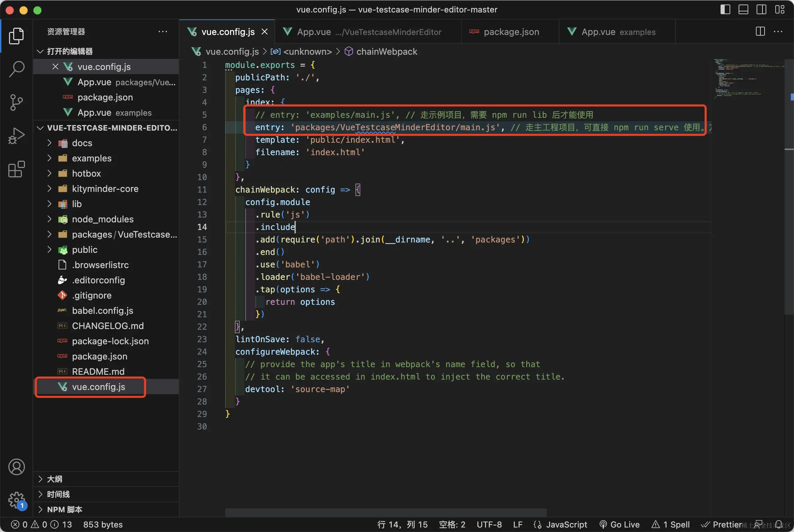Open the Accounts menu icon

coord(16,467)
